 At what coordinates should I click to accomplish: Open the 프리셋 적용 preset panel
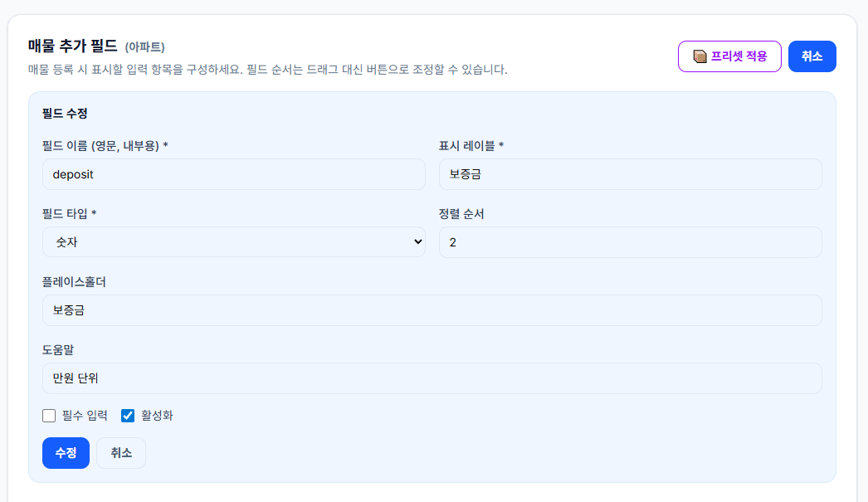(x=729, y=56)
